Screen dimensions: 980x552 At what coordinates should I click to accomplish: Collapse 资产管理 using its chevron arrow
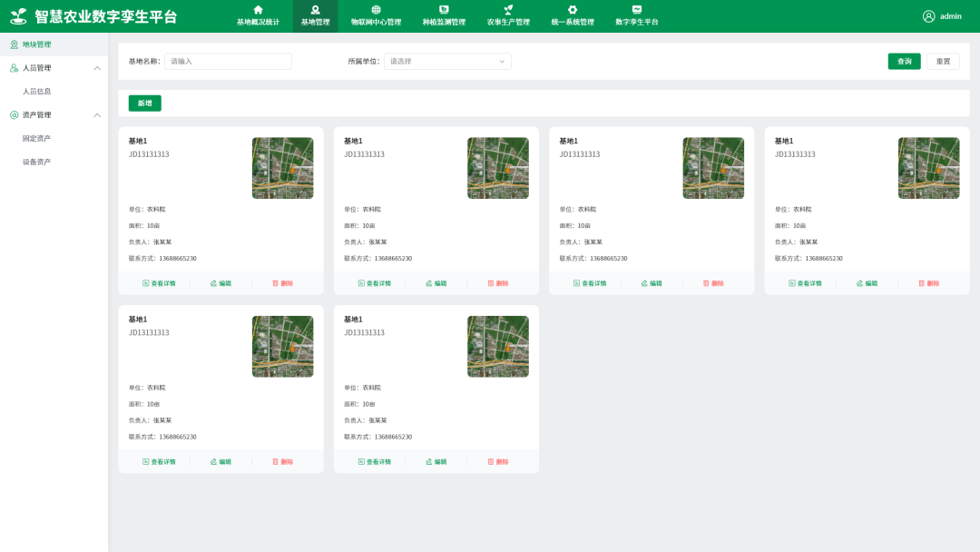pos(97,115)
